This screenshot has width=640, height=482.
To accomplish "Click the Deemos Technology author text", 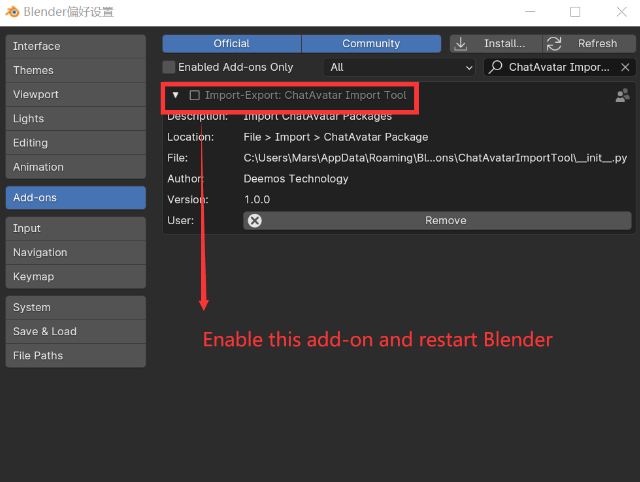I will (296, 179).
